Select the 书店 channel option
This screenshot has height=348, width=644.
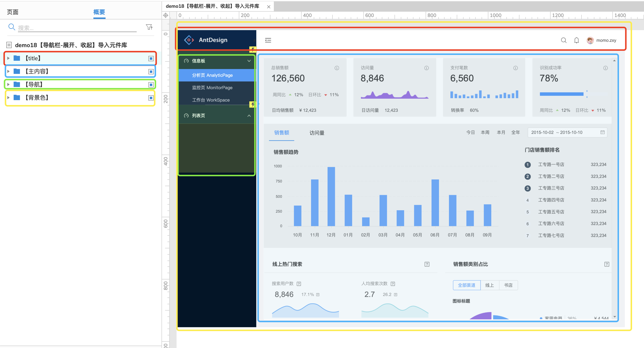(x=508, y=285)
